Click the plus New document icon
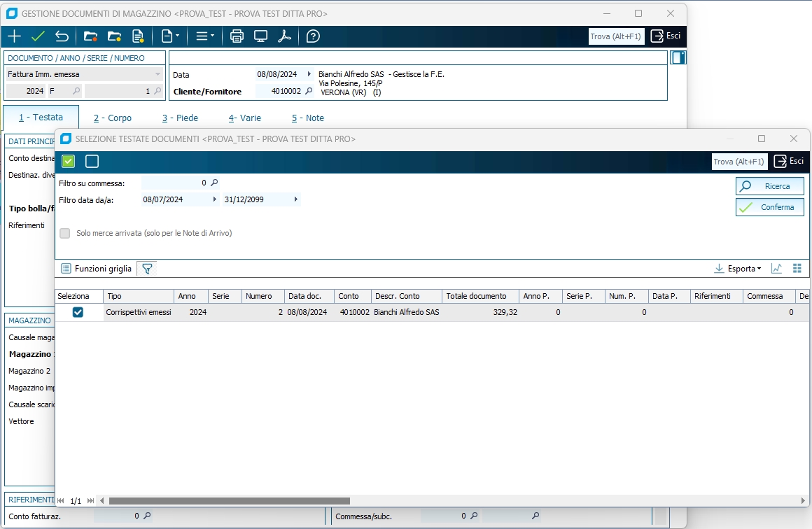Screen dimensions: 812x529 [x=14, y=36]
